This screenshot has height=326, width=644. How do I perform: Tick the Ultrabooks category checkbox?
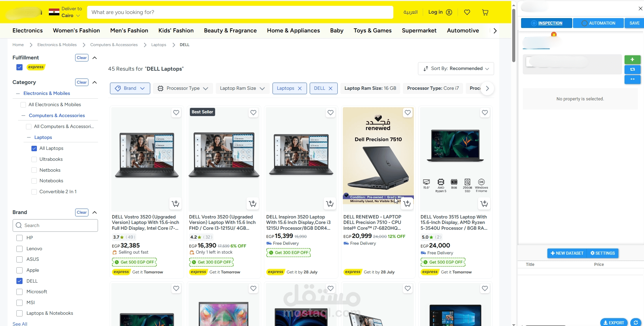(34, 159)
